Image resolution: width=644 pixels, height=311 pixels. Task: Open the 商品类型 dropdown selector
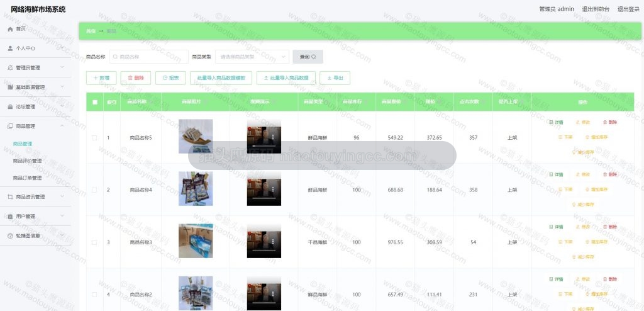coord(252,57)
